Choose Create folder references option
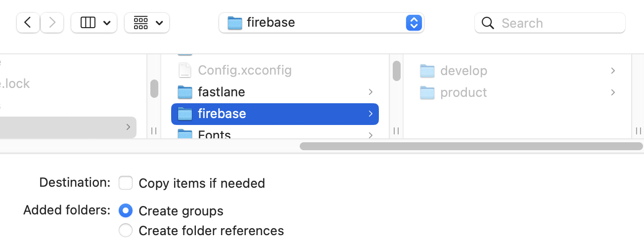 126,230
